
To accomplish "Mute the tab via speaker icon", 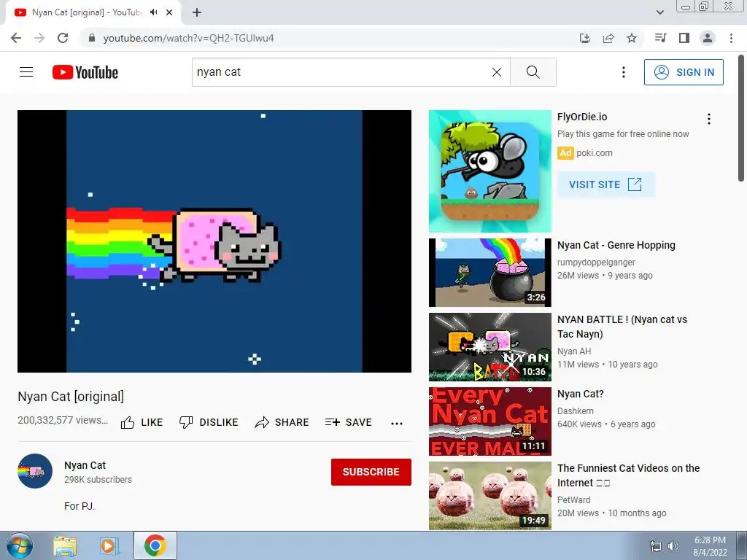I will [153, 12].
